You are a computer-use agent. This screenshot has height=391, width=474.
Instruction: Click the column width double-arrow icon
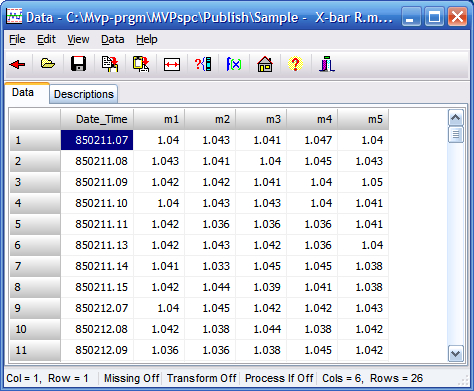tap(172, 64)
